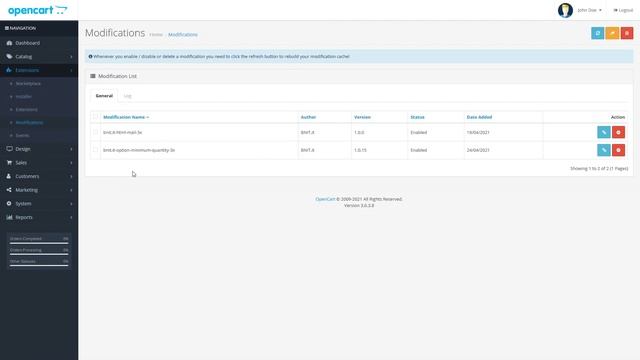The width and height of the screenshot is (640, 360).
Task: Click the John Doe avatar image
Action: pyautogui.click(x=565, y=10)
